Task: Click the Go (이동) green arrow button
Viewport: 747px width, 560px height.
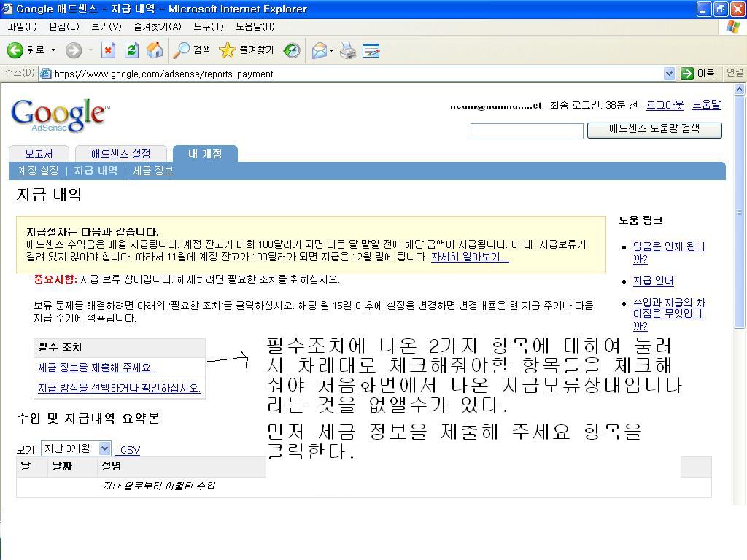Action: click(698, 74)
